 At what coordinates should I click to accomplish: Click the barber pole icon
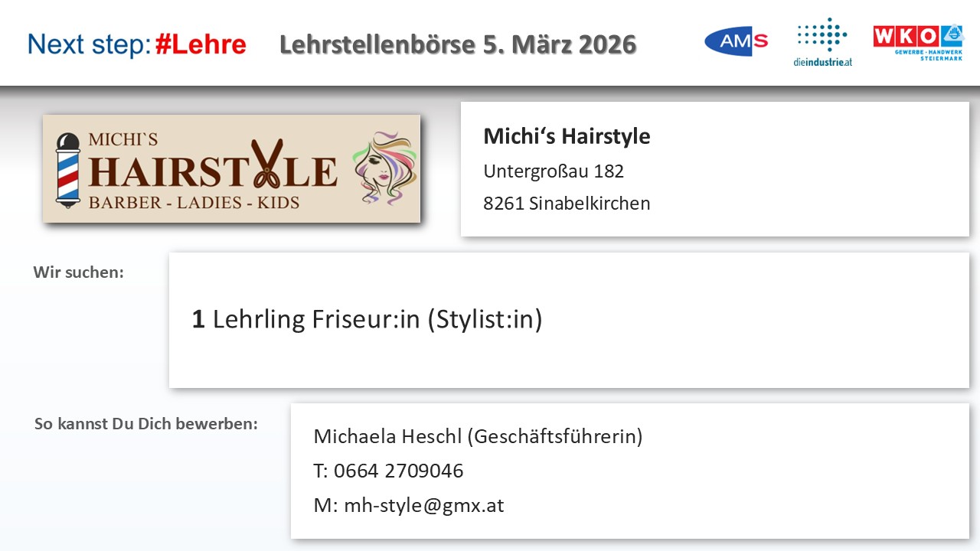[68, 169]
